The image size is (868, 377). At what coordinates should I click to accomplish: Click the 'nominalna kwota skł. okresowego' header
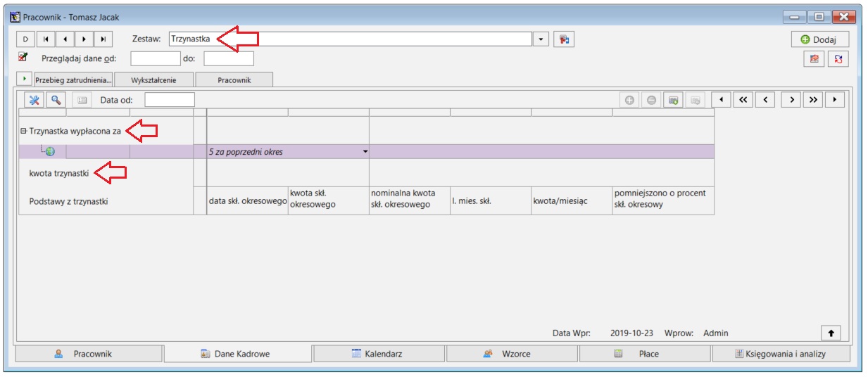tap(410, 200)
